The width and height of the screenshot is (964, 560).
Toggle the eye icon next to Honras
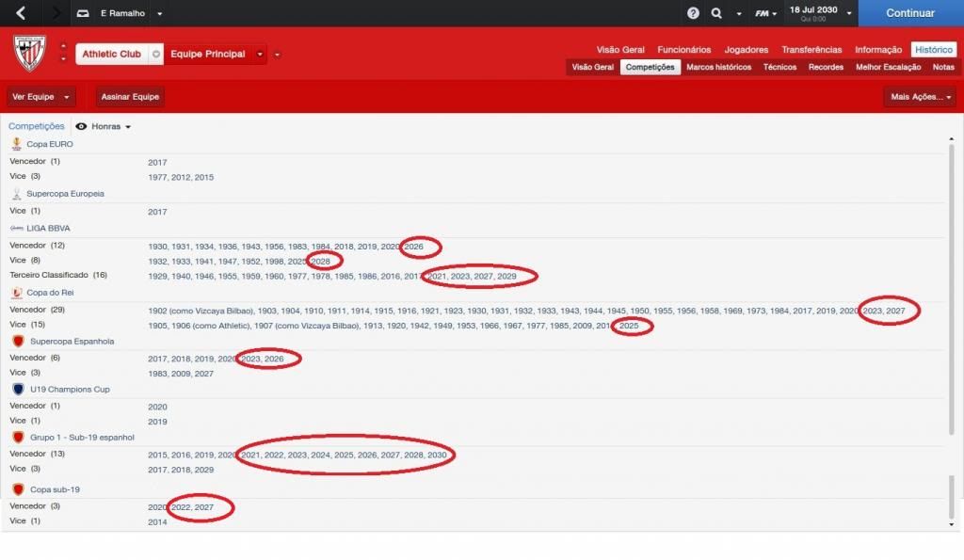coord(81,126)
